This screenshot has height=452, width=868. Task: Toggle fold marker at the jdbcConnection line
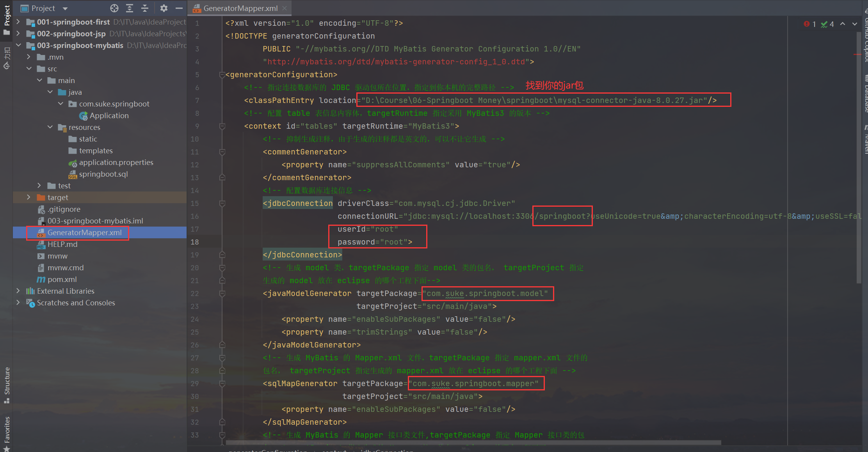tap(222, 204)
